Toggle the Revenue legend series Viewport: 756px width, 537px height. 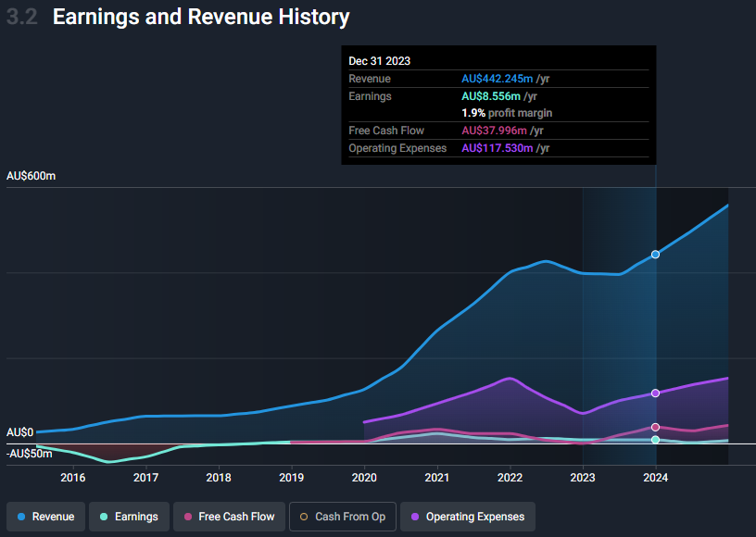tap(46, 517)
